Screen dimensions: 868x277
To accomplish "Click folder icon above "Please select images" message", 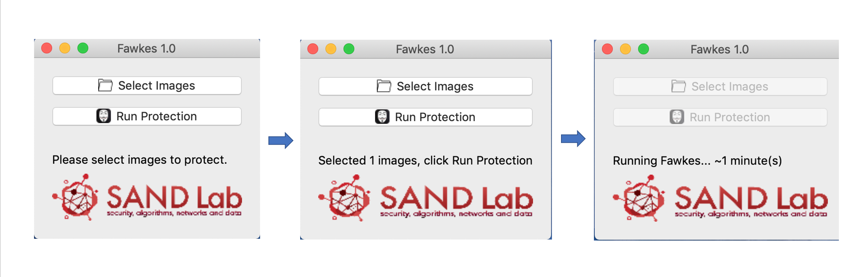I will pos(105,86).
